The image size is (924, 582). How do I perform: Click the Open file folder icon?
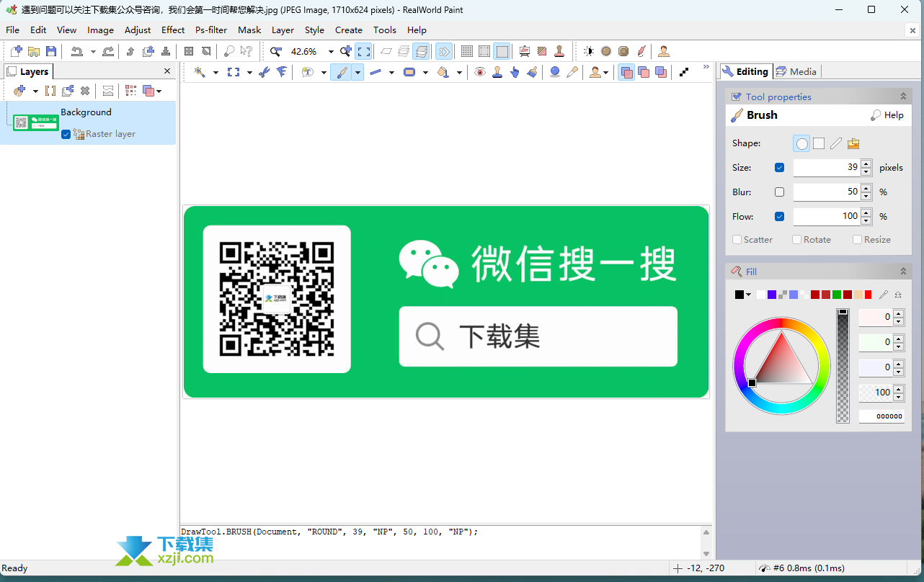[33, 51]
